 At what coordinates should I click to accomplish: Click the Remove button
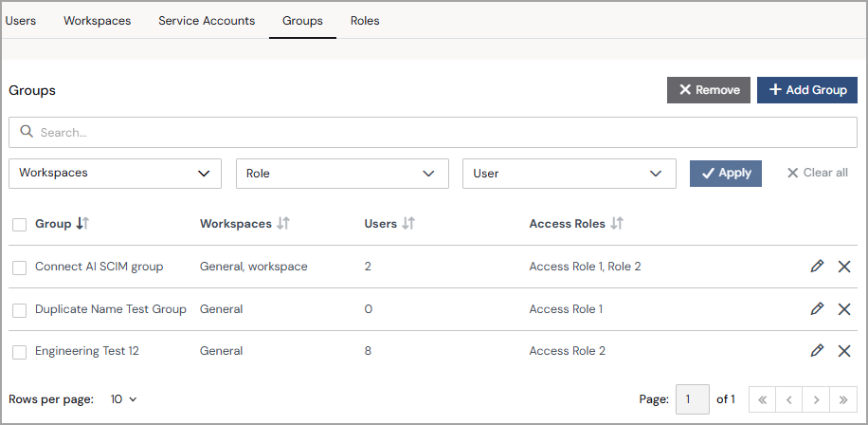(709, 90)
